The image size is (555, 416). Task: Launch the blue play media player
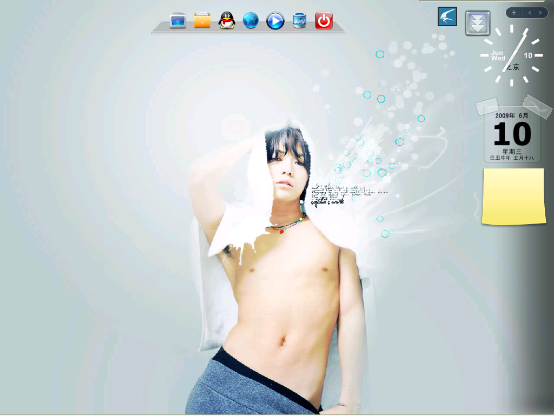tap(275, 21)
